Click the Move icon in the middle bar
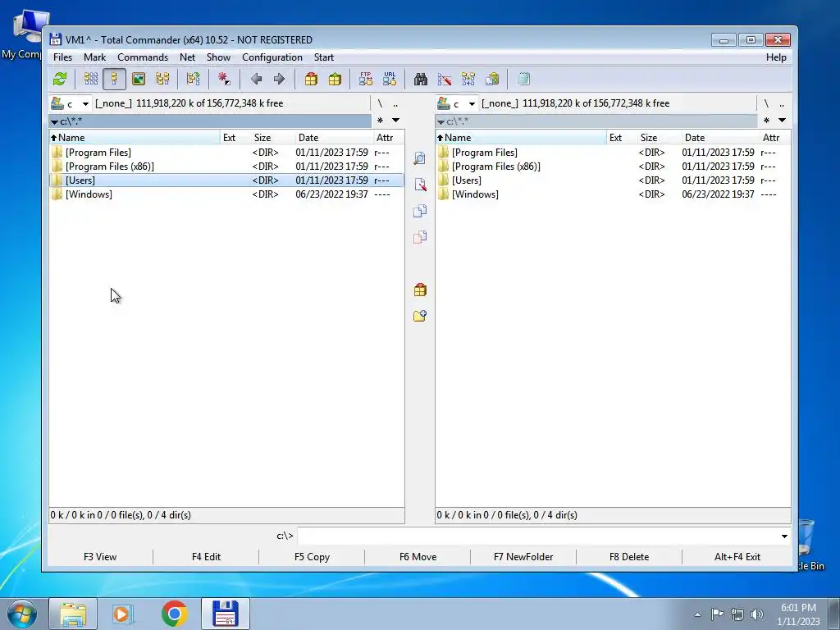This screenshot has height=630, width=840. coord(420,237)
